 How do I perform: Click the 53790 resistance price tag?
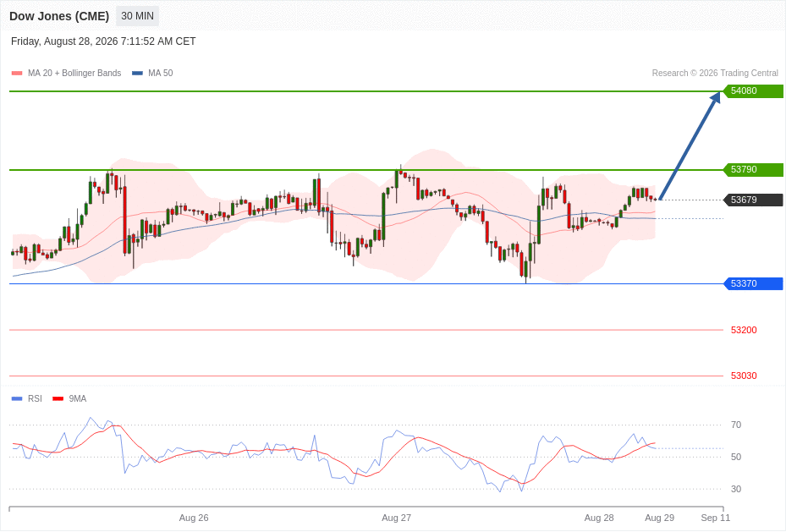point(753,170)
